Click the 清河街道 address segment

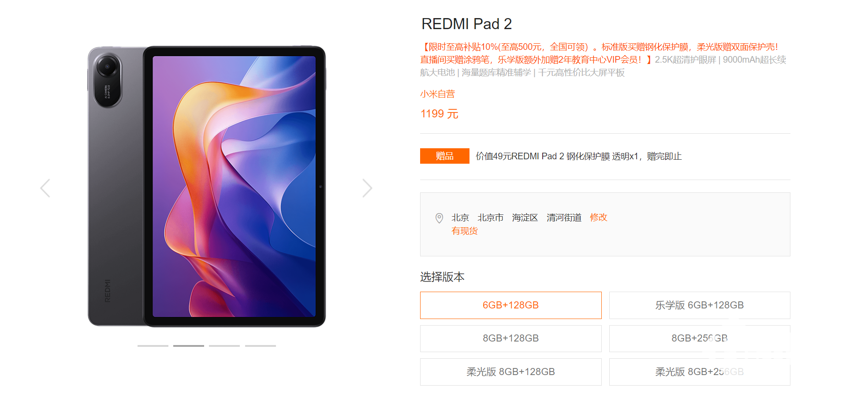click(x=564, y=218)
